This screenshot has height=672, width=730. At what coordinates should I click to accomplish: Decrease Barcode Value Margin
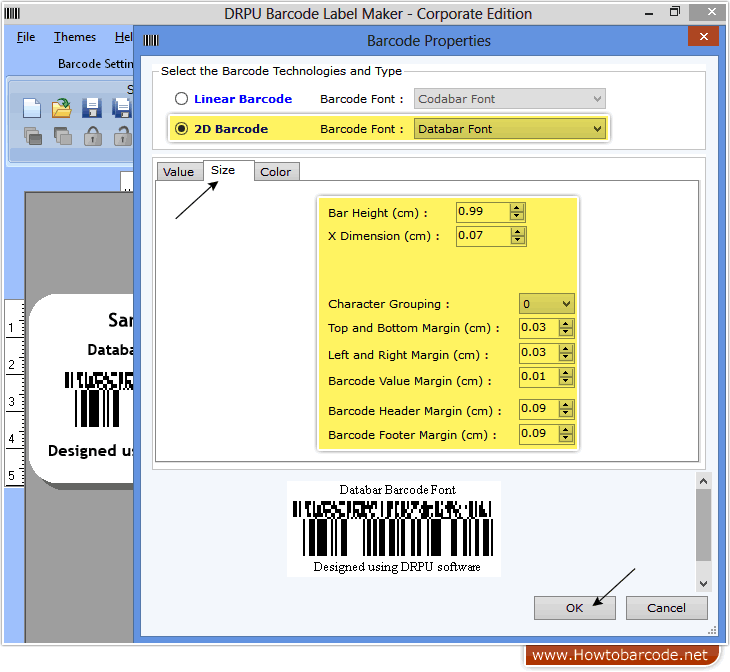coord(566,381)
